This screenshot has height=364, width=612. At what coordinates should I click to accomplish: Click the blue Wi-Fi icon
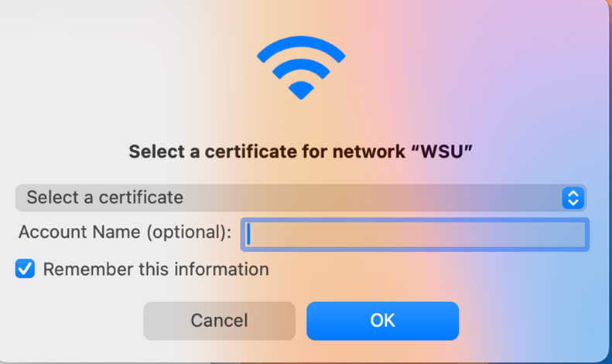point(300,68)
